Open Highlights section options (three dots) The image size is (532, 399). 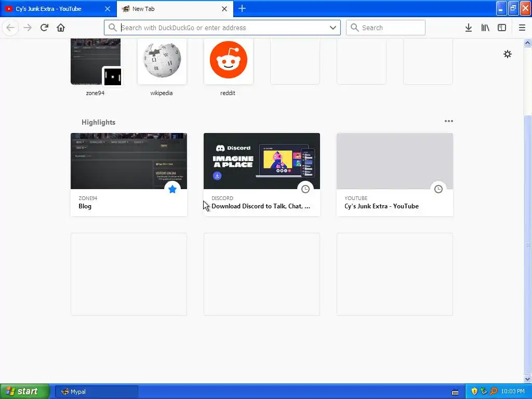click(x=448, y=121)
